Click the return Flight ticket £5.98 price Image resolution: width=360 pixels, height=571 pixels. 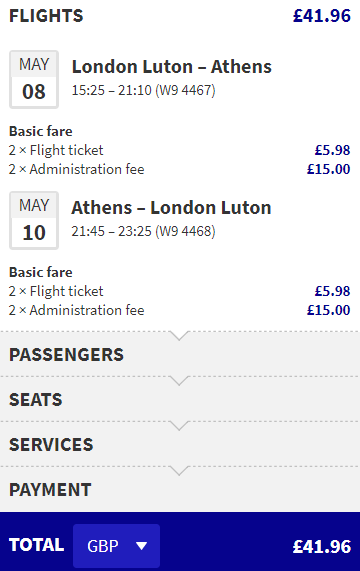click(x=332, y=291)
